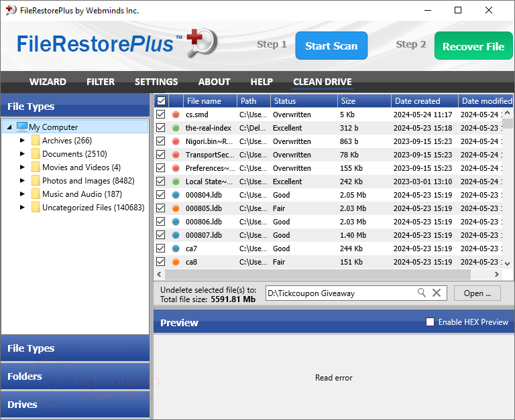Screen dimensions: 515x420
Task: Expand the Archives (266) node
Action: pos(22,141)
